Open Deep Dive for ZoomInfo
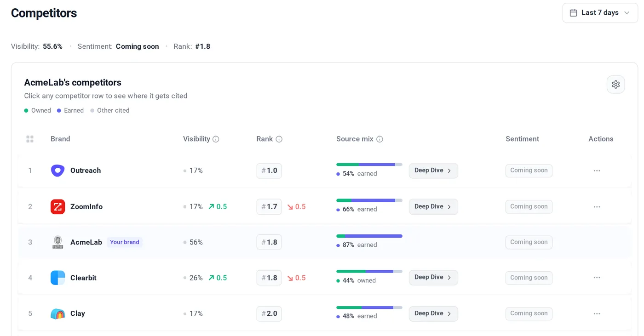Image resolution: width=644 pixels, height=336 pixels. click(433, 207)
